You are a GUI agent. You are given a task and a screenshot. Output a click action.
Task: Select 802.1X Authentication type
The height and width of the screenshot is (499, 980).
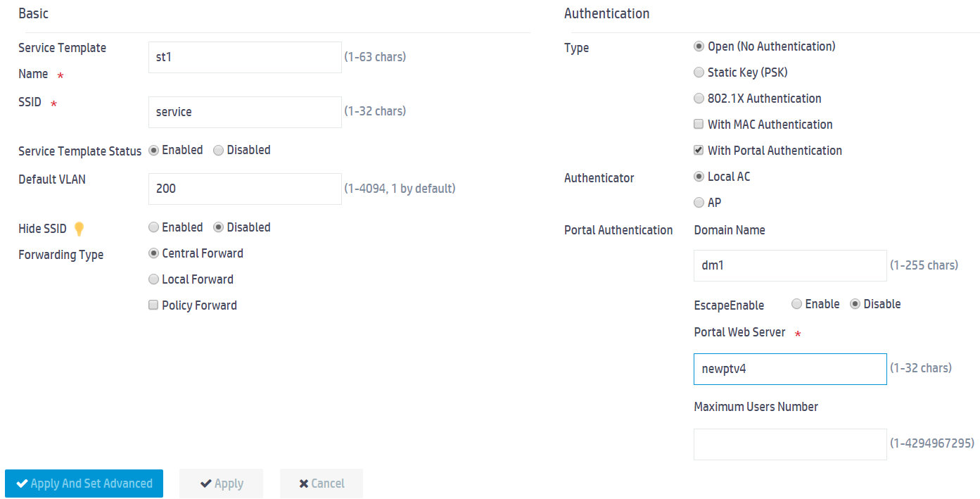click(699, 99)
